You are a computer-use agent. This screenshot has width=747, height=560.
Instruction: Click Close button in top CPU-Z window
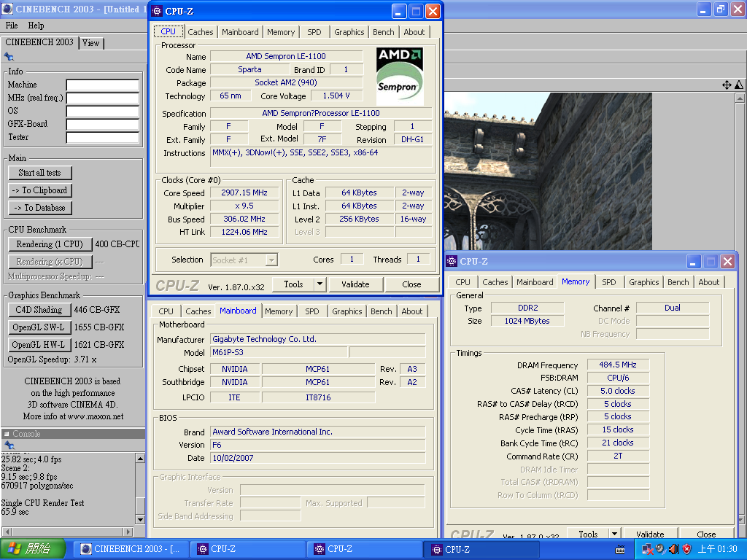point(411,284)
